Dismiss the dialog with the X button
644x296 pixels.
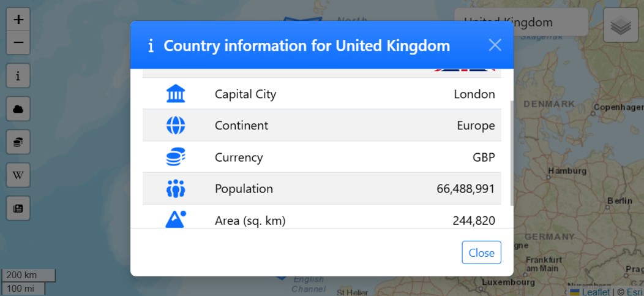pyautogui.click(x=495, y=45)
